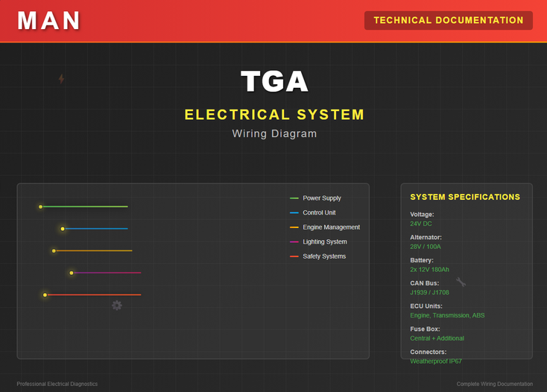Click Professional Electrical Diagnostics footer text
The width and height of the screenshot is (547, 392).
57,384
